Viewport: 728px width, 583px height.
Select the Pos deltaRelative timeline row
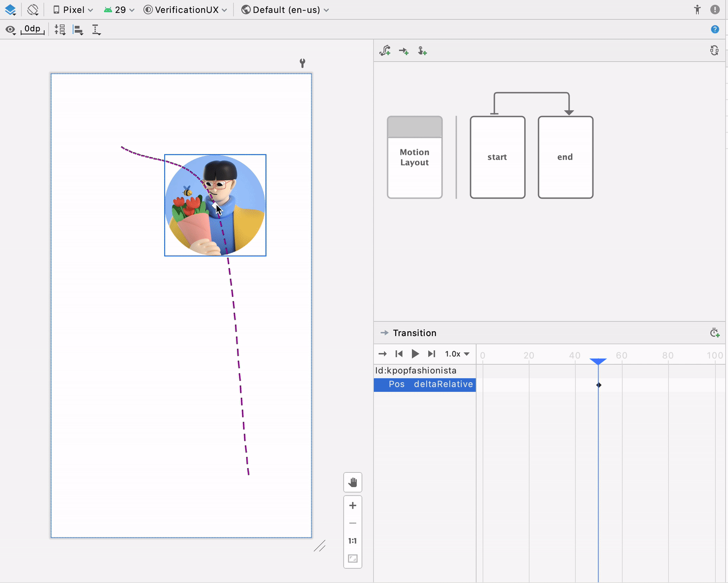pyautogui.click(x=425, y=385)
